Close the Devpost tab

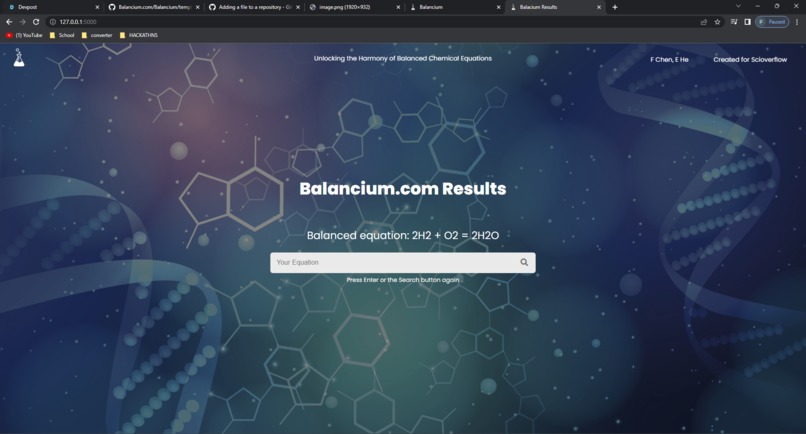97,7
